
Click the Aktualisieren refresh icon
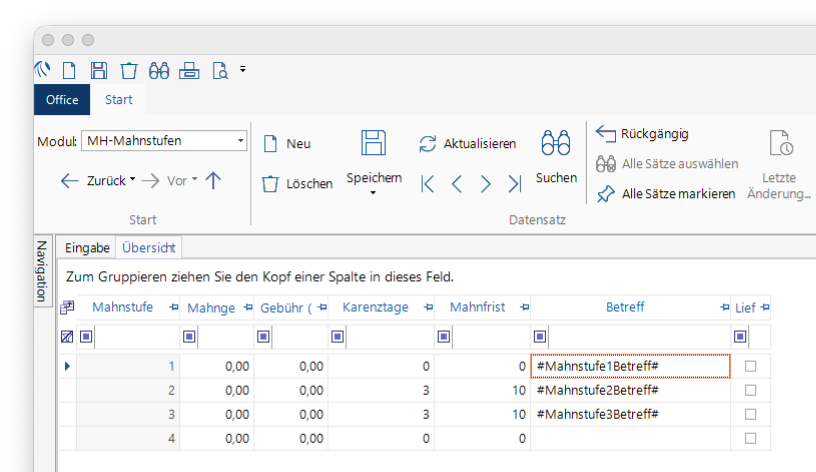click(x=428, y=143)
